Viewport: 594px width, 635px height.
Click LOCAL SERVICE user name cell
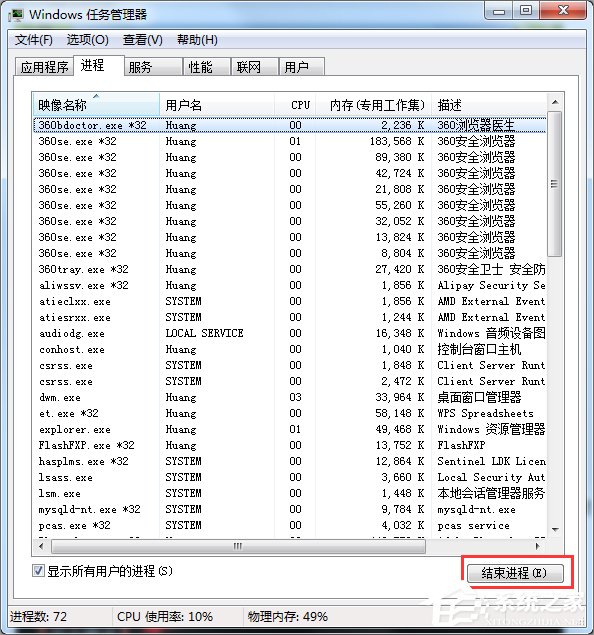click(x=204, y=333)
